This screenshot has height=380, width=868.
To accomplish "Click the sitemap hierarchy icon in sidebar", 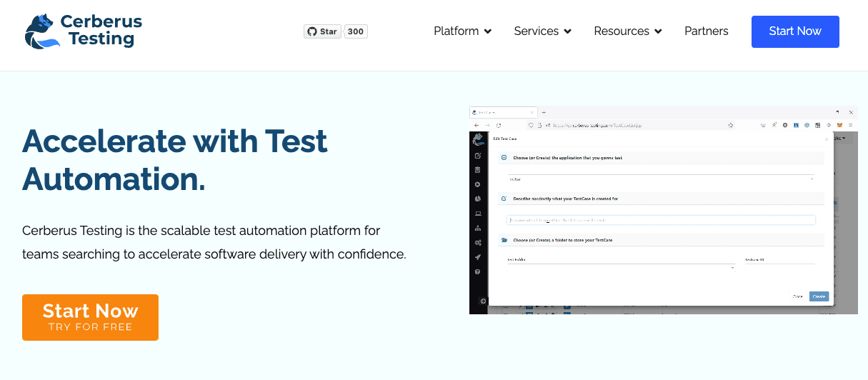I will [x=477, y=229].
